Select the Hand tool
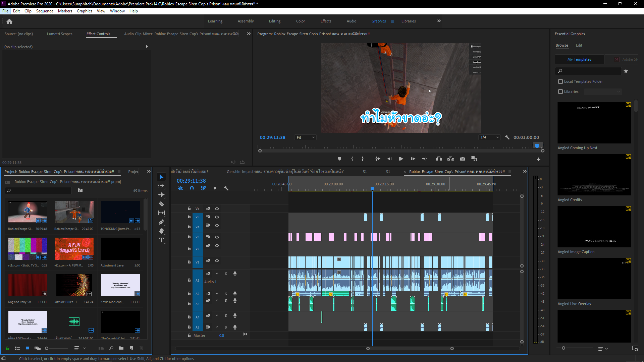This screenshot has height=362, width=644. click(161, 231)
